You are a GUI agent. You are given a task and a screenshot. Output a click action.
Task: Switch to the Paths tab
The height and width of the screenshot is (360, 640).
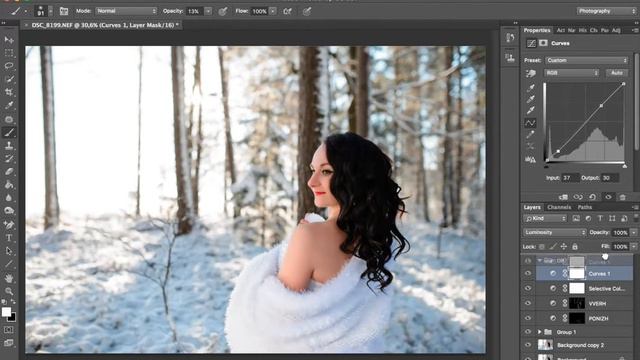pyautogui.click(x=584, y=207)
